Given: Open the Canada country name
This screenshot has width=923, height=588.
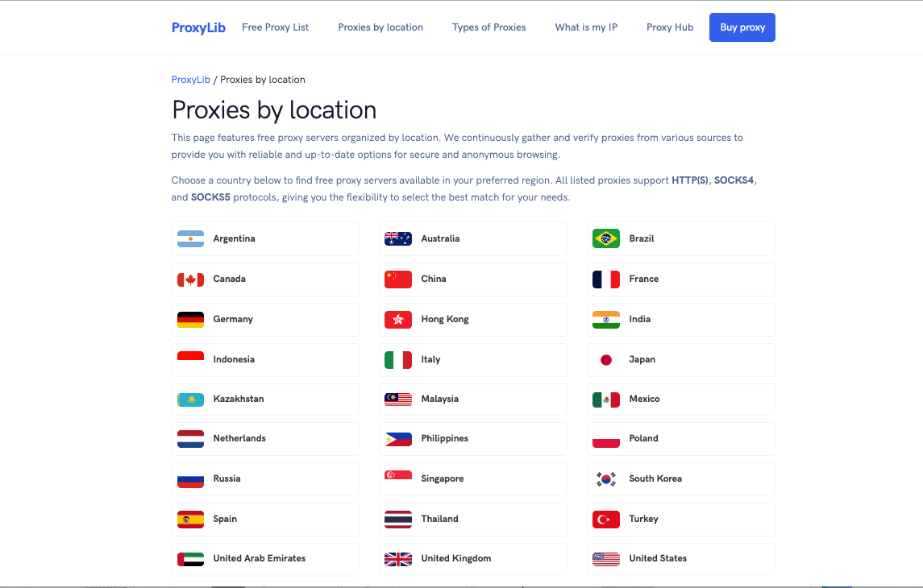Looking at the screenshot, I should click(x=230, y=279).
